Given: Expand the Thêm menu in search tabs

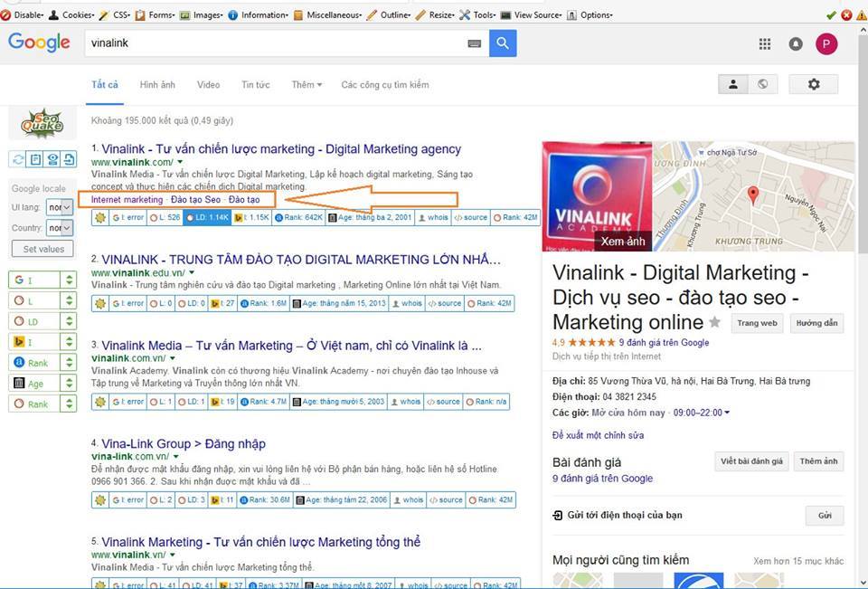Looking at the screenshot, I should 307,85.
